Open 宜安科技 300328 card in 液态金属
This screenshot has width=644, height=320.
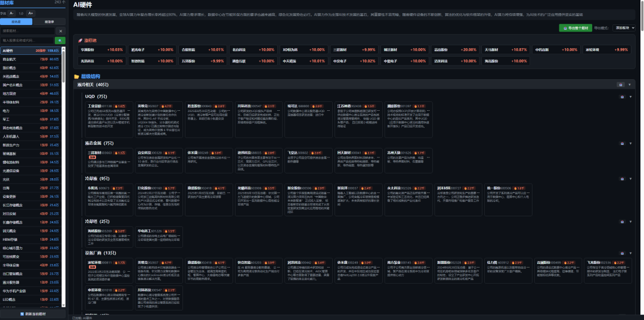(159, 160)
